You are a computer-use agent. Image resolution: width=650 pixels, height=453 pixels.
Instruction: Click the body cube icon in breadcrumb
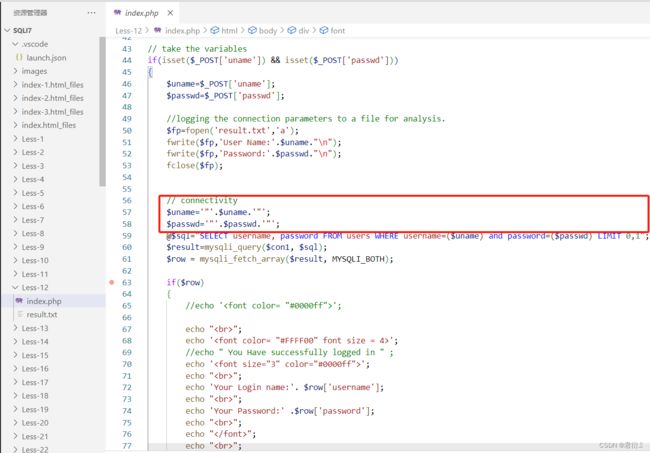[x=252, y=30]
